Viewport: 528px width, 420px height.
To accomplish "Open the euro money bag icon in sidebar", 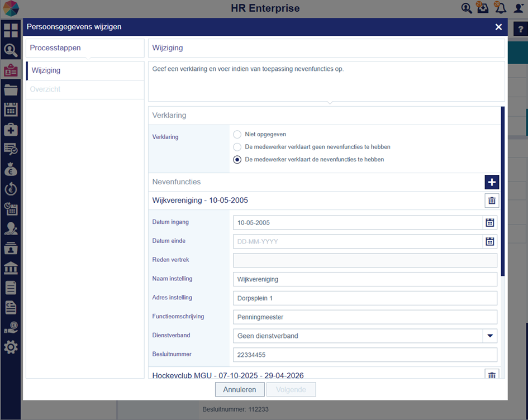I will click(x=11, y=169).
